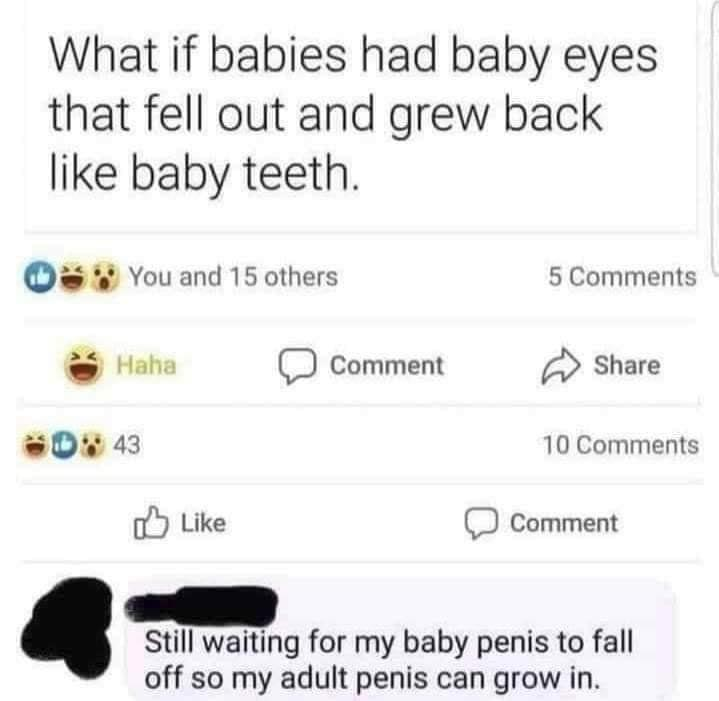Click the Comment label beside the Haha button
The height and width of the screenshot is (701, 719).
(387, 366)
